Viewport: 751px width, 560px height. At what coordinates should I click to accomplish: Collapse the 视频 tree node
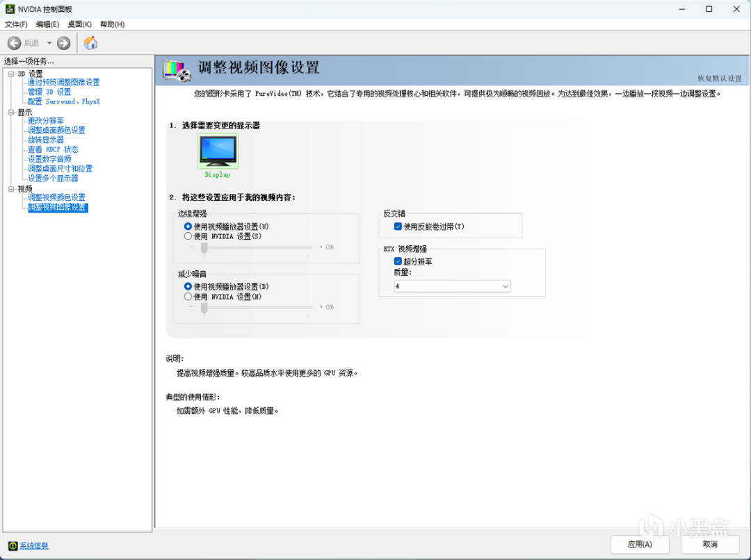(11, 189)
